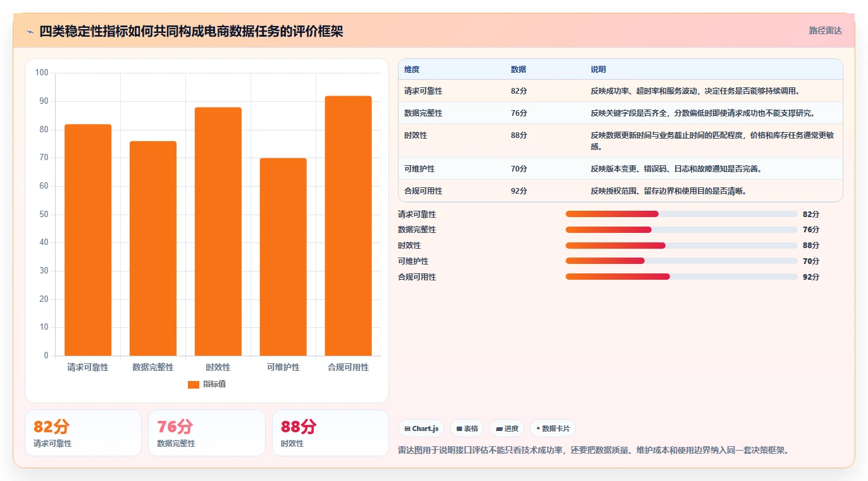Screen dimensions: 868x481
Task: Click the 92分 label beside progress bar
Action: [x=811, y=277]
